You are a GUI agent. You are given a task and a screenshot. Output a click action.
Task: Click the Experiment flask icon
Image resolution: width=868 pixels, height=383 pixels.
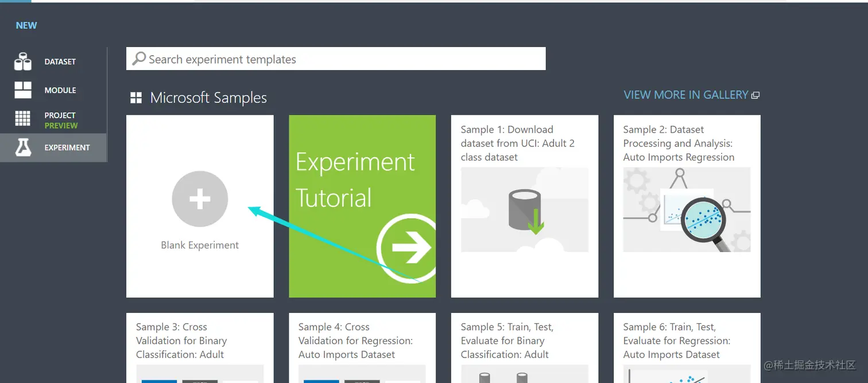tap(23, 148)
